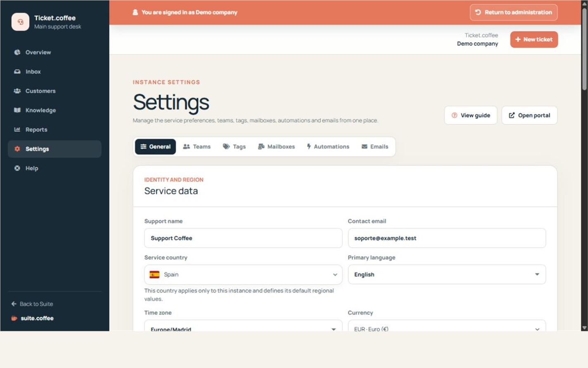Screen dimensions: 588x368
Task: Switch to the Mailboxes tab
Action: coord(276,147)
